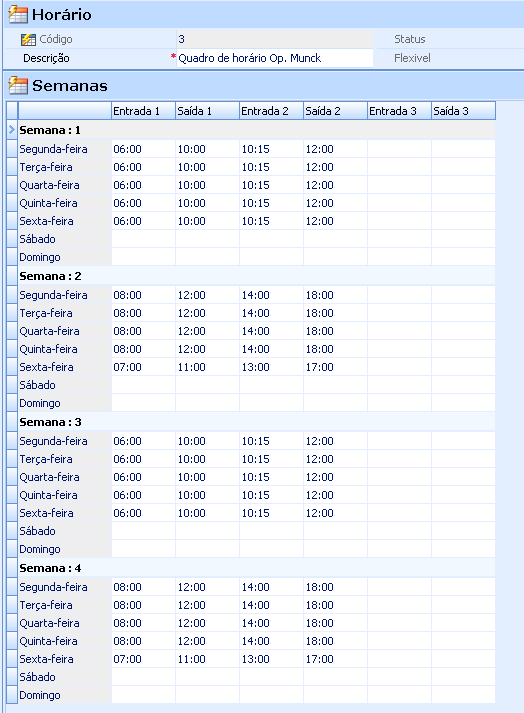This screenshot has width=524, height=713.
Task: Select Semana 1 Segunda-feira Entrada 1 cell
Action: point(143,149)
